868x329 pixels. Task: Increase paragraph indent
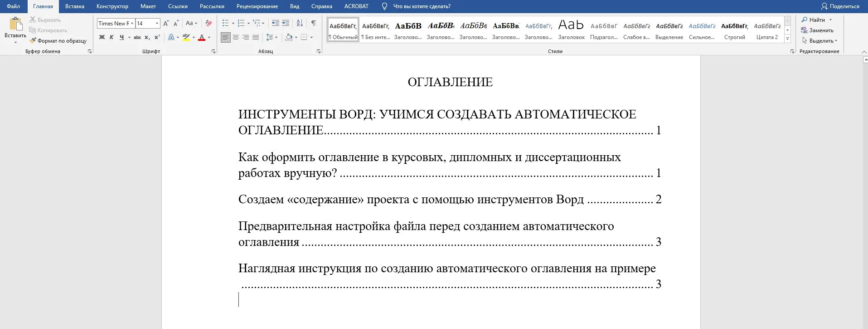coord(286,23)
